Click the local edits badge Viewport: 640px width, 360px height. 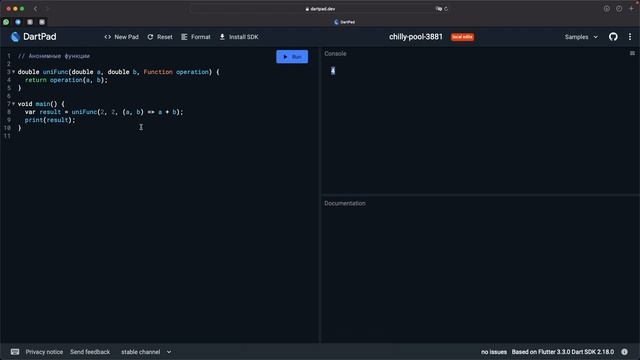pyautogui.click(x=462, y=37)
